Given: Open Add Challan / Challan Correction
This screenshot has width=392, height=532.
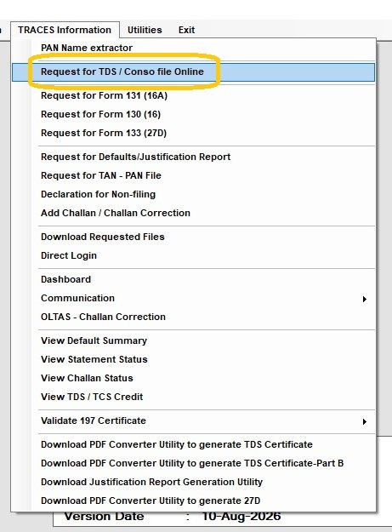Looking at the screenshot, I should tap(194, 213).
